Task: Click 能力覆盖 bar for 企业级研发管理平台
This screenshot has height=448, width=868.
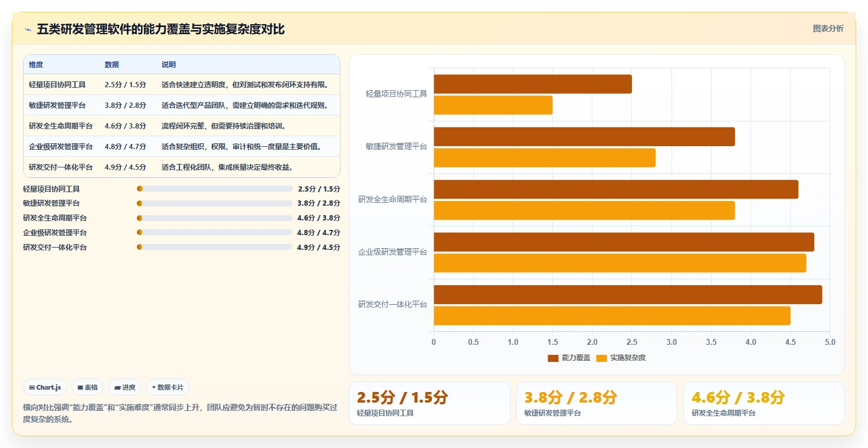Action: click(624, 242)
